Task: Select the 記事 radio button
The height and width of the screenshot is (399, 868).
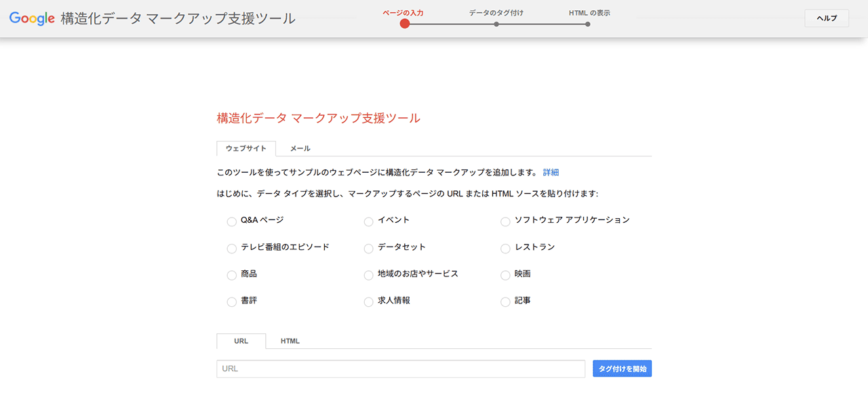Action: click(x=505, y=302)
